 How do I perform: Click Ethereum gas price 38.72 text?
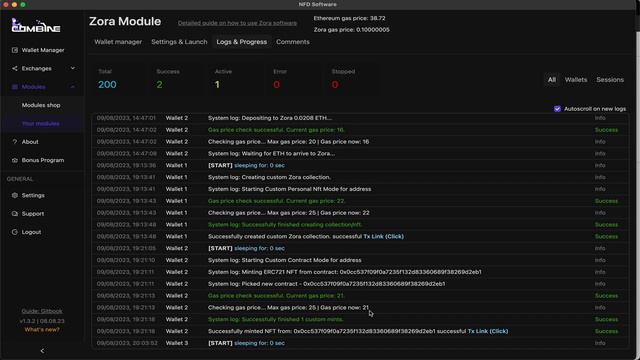pos(349,18)
